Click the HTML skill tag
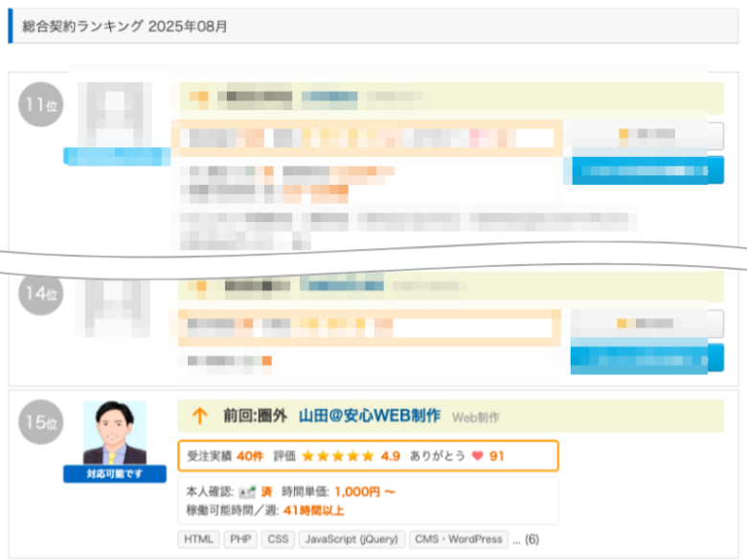The width and height of the screenshot is (747, 560). (x=199, y=539)
